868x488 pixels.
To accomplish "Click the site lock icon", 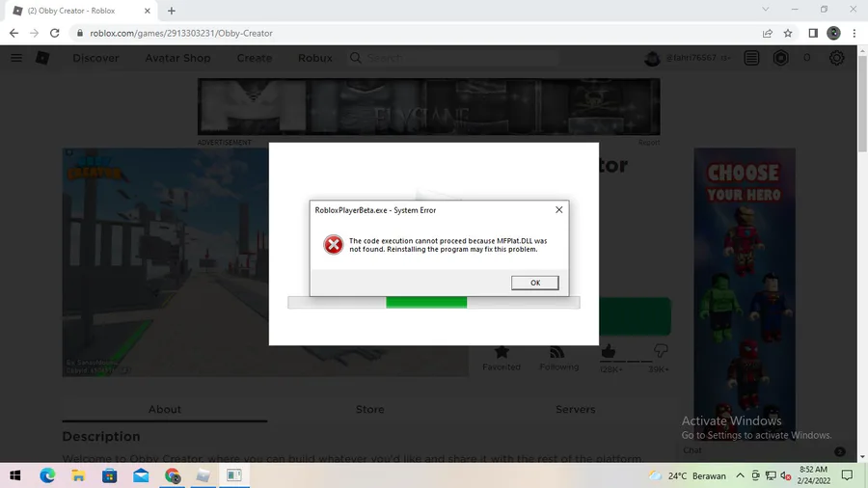I will click(80, 33).
